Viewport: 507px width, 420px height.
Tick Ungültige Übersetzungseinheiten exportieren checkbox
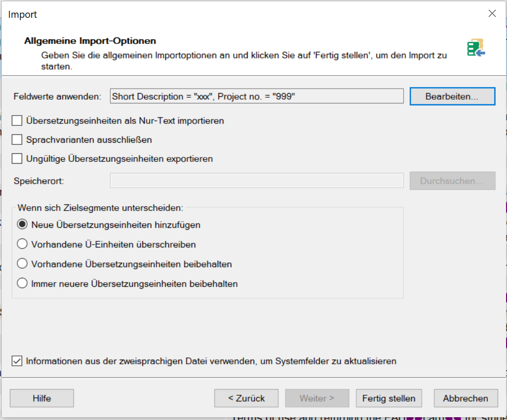coord(17,159)
